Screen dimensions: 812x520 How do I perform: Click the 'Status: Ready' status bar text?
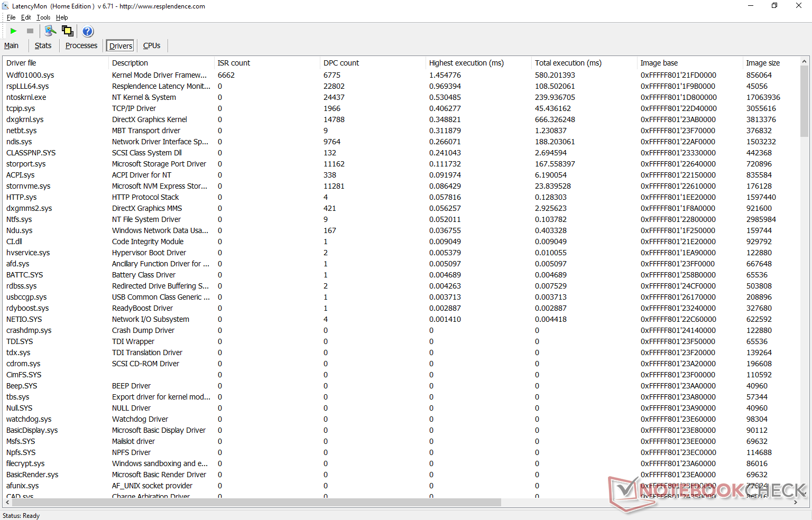[x=21, y=516]
